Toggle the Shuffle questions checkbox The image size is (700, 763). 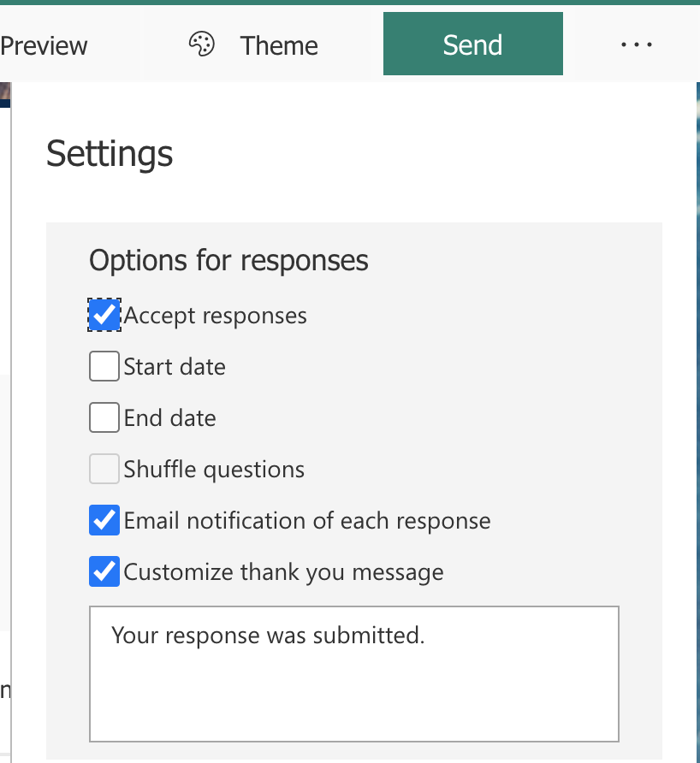coord(104,469)
